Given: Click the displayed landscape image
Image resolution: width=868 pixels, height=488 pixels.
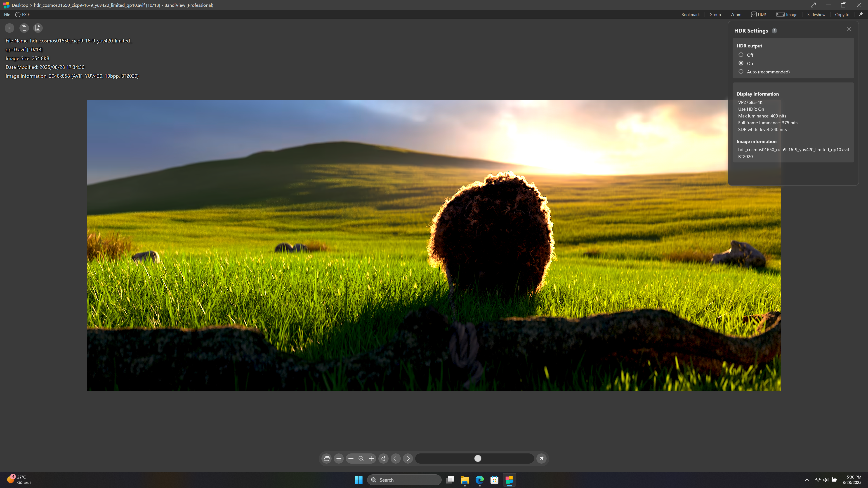Looking at the screenshot, I should (x=434, y=245).
